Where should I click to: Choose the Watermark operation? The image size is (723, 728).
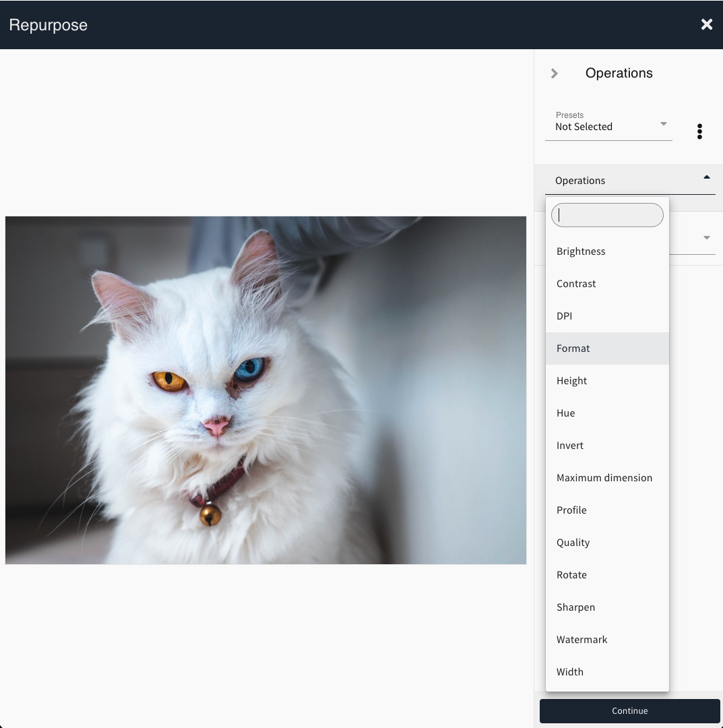point(582,640)
